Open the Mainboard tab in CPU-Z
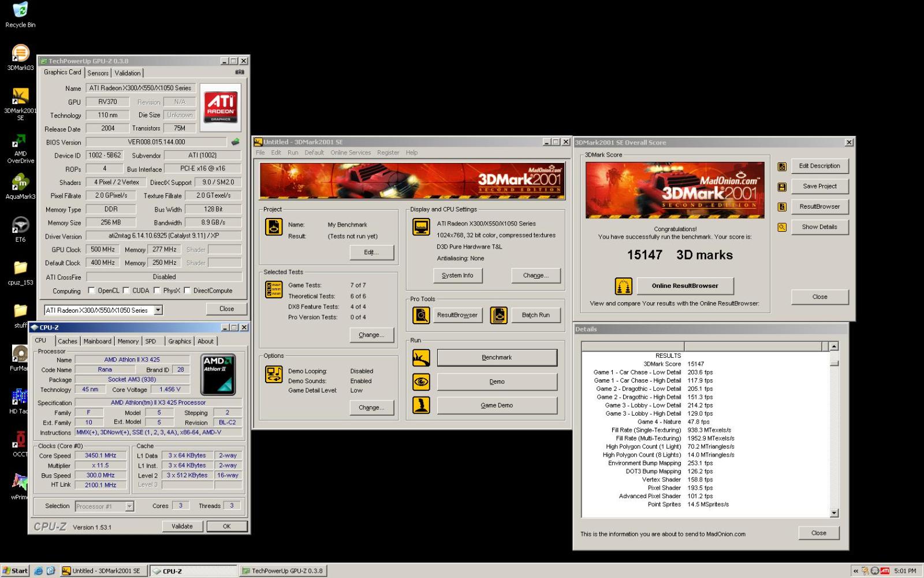Image resolution: width=924 pixels, height=578 pixels. click(98, 341)
